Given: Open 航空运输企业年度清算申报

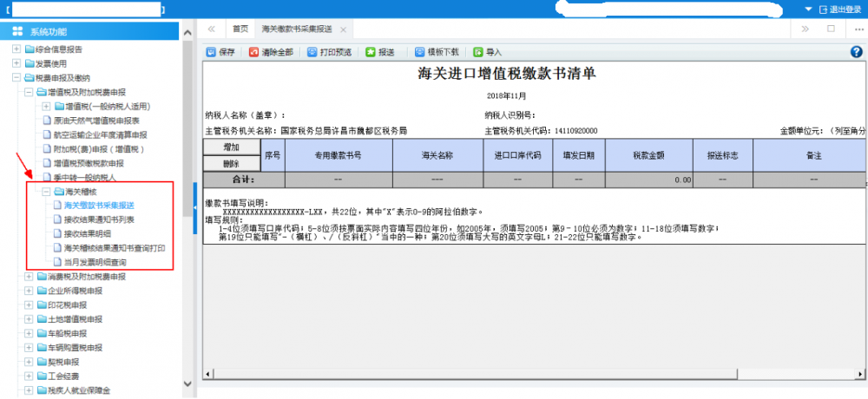Looking at the screenshot, I should pyautogui.click(x=100, y=134).
